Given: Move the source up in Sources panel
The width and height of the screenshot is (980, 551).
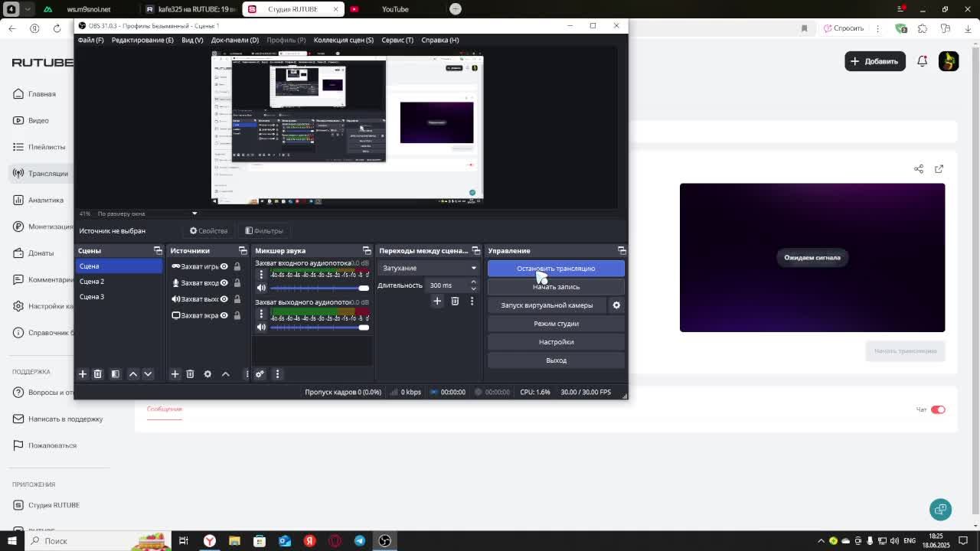Looking at the screenshot, I should pyautogui.click(x=225, y=374).
